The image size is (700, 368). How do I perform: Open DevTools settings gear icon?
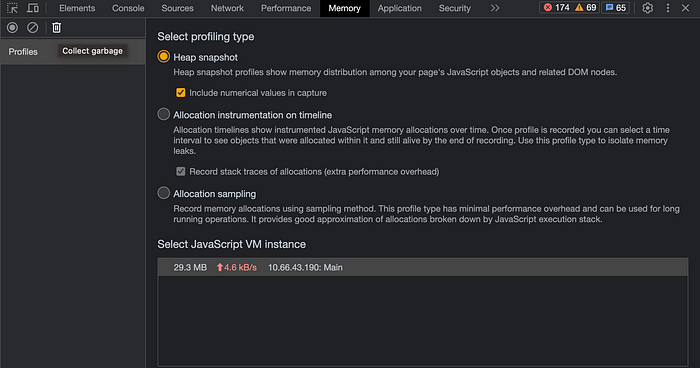(647, 8)
